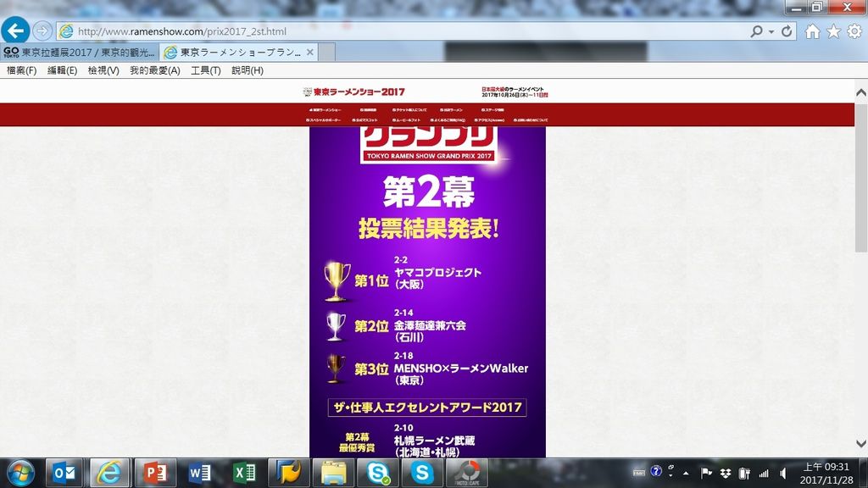Viewport: 868px width, 488px height.
Task: Click the page scrollbar down arrow
Action: [861, 443]
